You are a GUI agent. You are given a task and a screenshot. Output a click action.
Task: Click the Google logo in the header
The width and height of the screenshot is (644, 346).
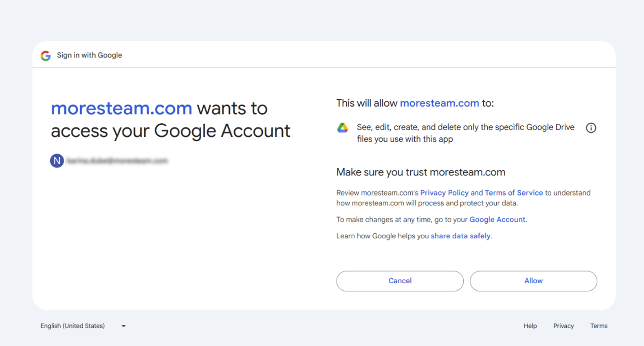coord(45,55)
